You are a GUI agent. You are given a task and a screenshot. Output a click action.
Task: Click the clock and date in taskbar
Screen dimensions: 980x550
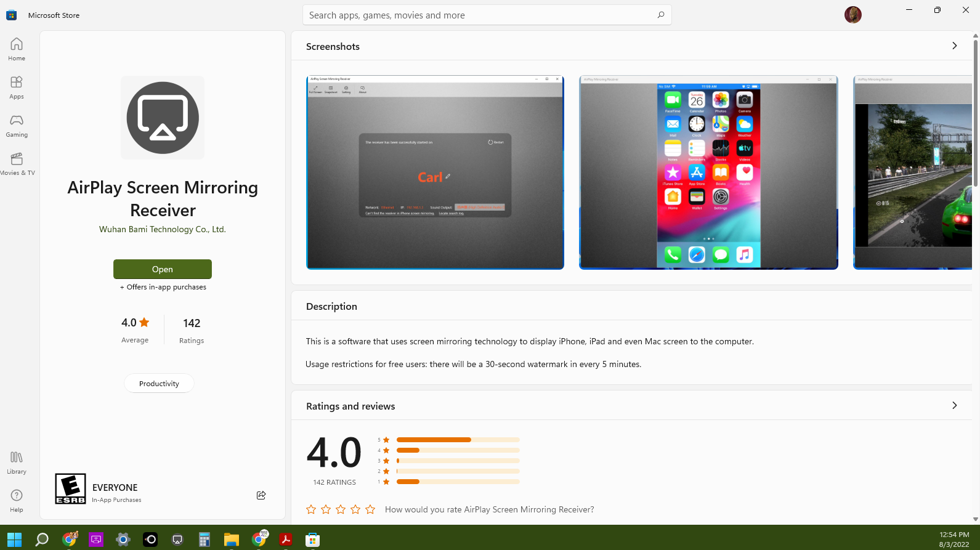tap(954, 540)
